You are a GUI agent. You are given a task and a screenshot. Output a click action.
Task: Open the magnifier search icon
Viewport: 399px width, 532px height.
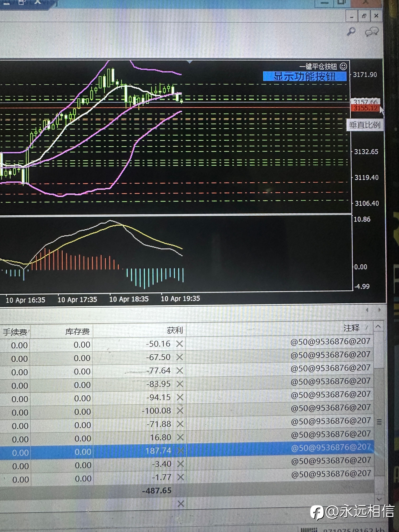[351, 32]
